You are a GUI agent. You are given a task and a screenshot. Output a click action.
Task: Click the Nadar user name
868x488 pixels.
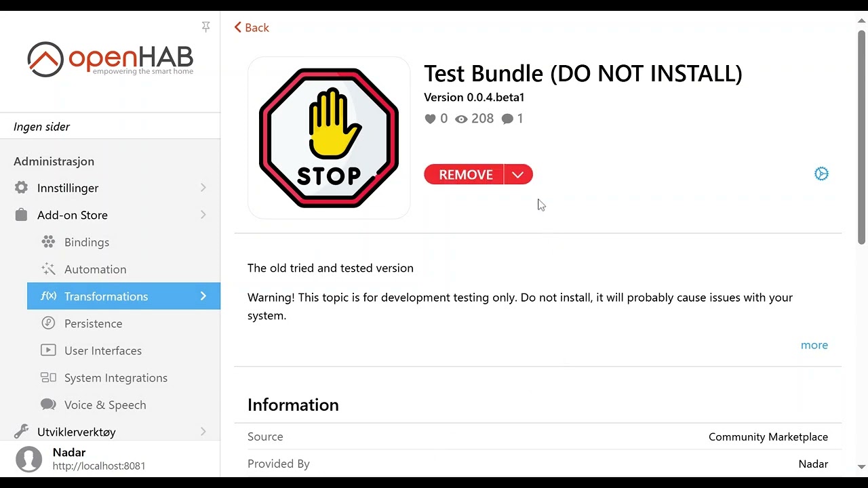click(69, 452)
